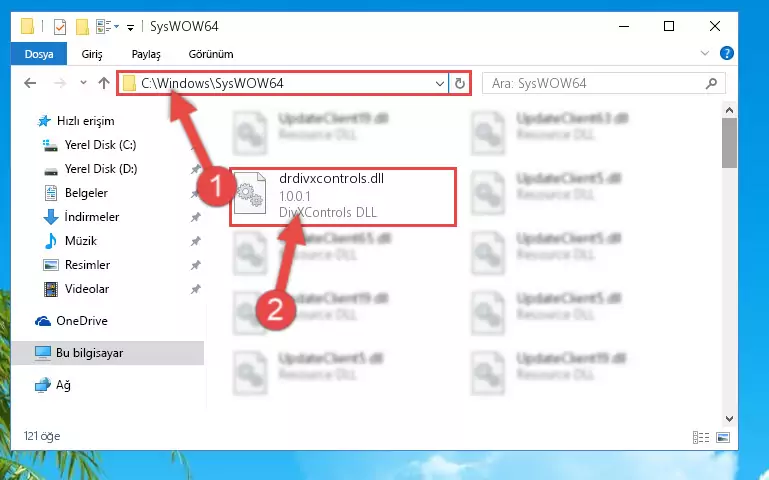Select Hızlı erişim in navigation pane
The image size is (769, 480).
[85, 121]
